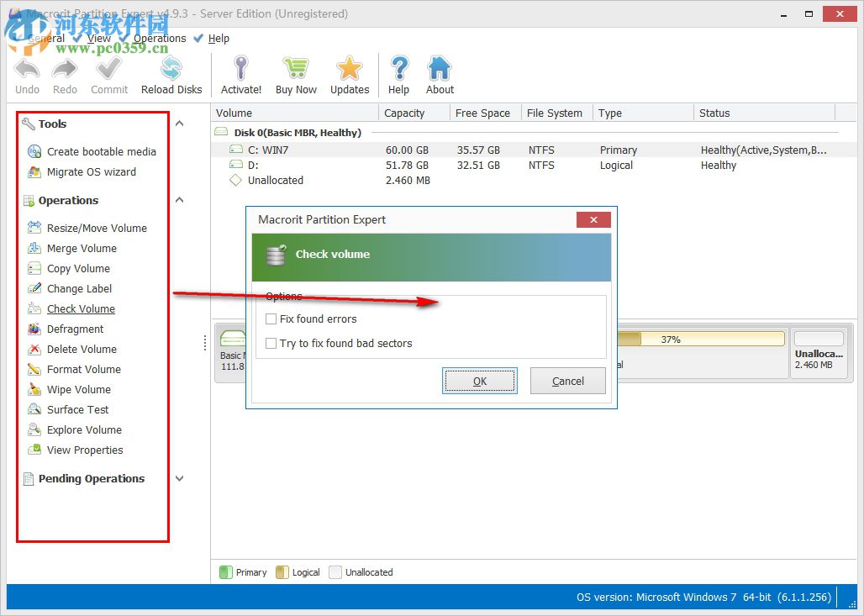This screenshot has height=616, width=864.
Task: Cancel the Check volume dialog
Action: coord(567,381)
